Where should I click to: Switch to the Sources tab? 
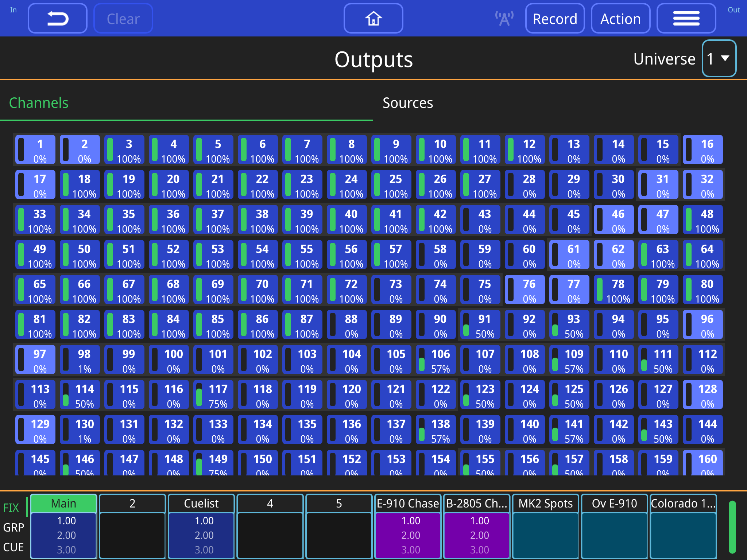click(407, 103)
